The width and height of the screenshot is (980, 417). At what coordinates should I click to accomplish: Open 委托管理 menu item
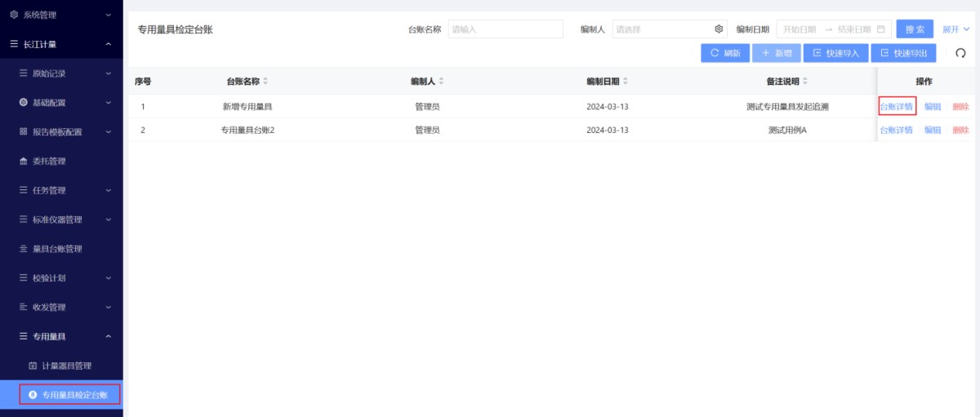(x=61, y=162)
